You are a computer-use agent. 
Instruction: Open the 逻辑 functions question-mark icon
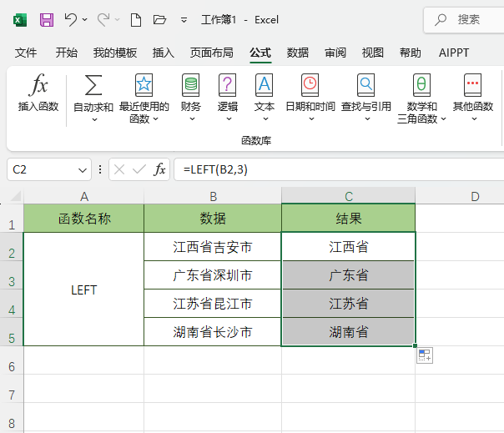[x=227, y=85]
